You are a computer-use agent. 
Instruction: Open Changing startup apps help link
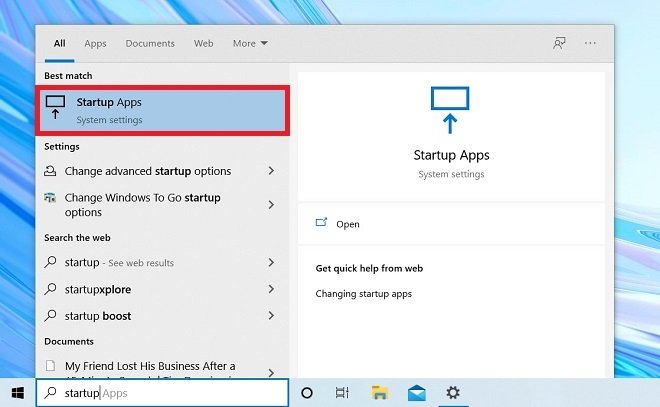(x=363, y=293)
